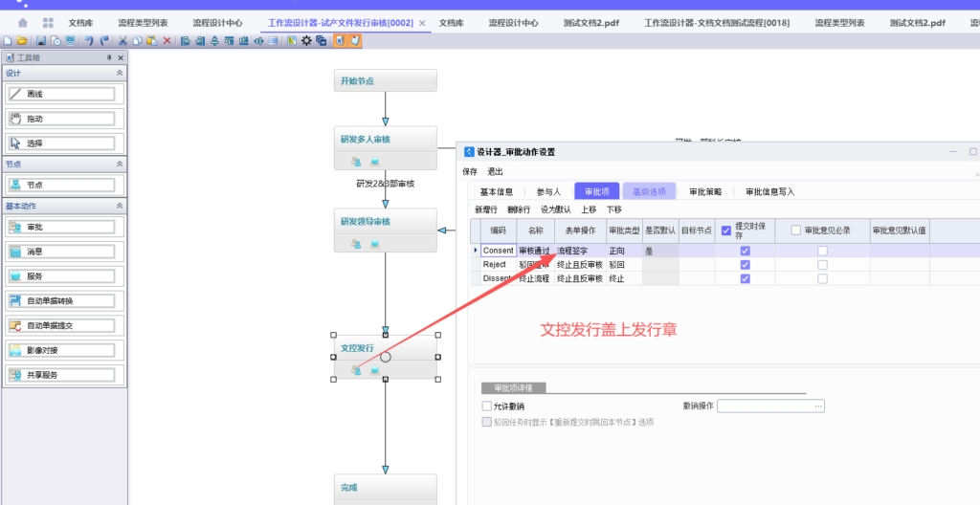Select the 选择 pointer tool
The height and width of the screenshot is (505, 980).
(64, 143)
